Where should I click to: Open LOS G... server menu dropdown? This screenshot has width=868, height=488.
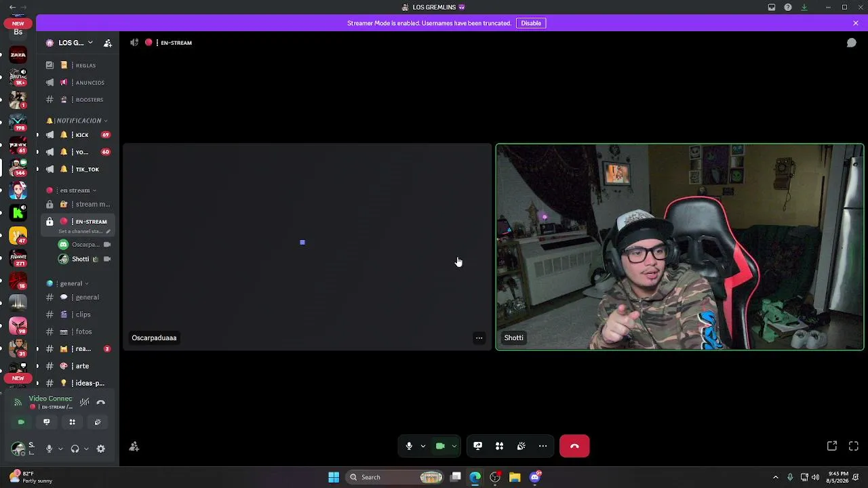click(x=69, y=43)
